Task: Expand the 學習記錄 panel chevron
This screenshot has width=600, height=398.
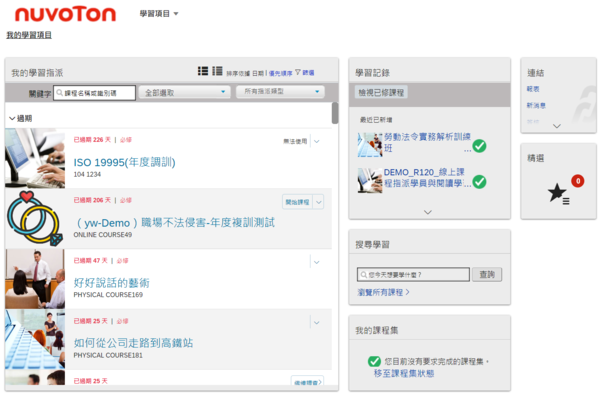Action: (x=428, y=212)
